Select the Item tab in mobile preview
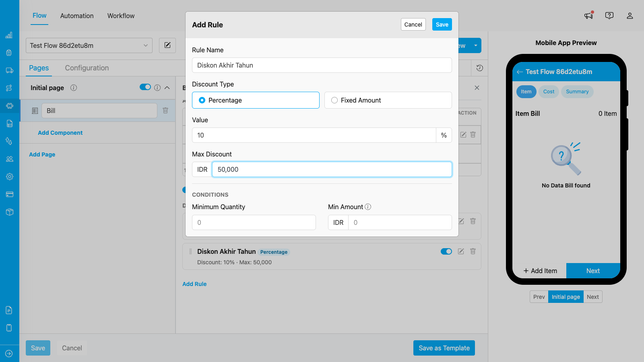644x362 pixels. coord(526,92)
